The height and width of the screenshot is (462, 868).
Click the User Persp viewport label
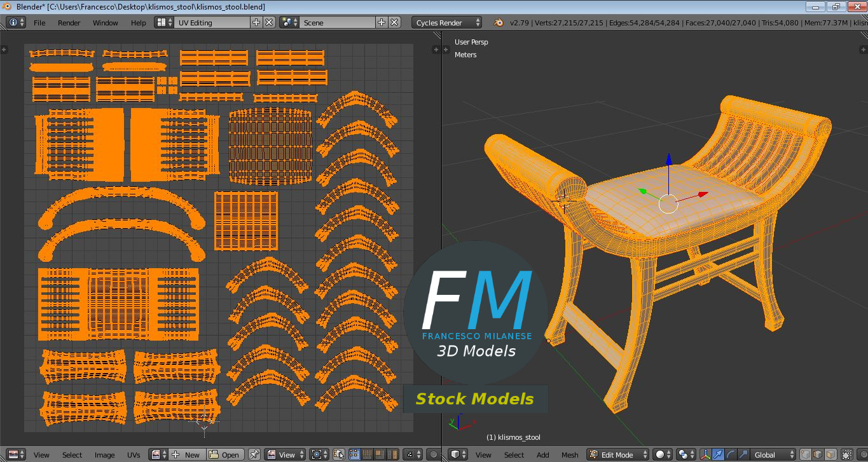point(471,42)
